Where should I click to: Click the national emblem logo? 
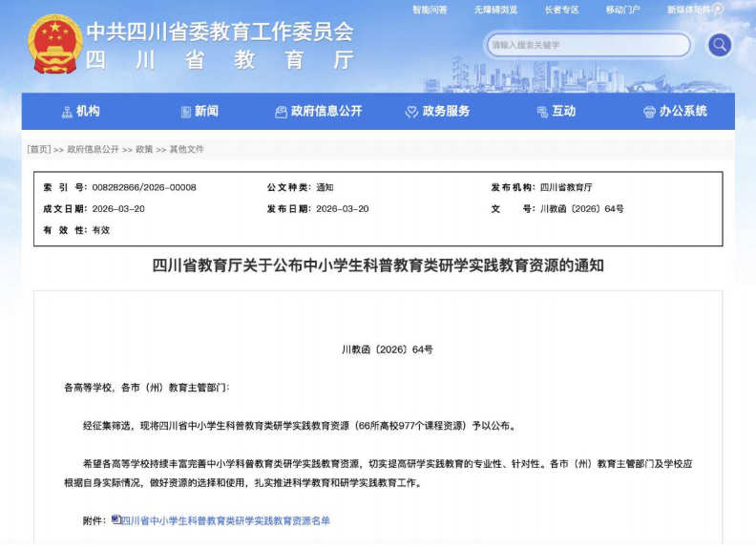click(55, 44)
